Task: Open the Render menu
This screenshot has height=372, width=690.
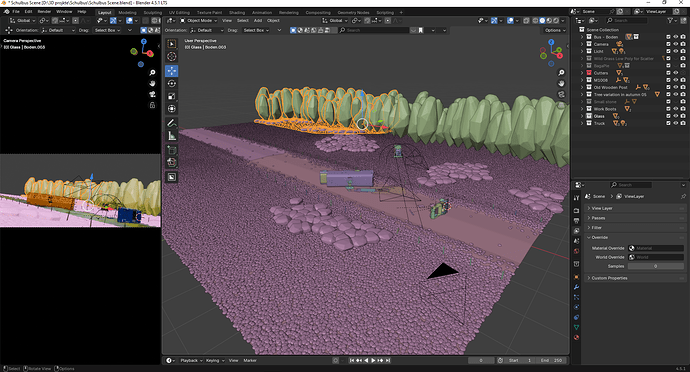Action: [44, 12]
